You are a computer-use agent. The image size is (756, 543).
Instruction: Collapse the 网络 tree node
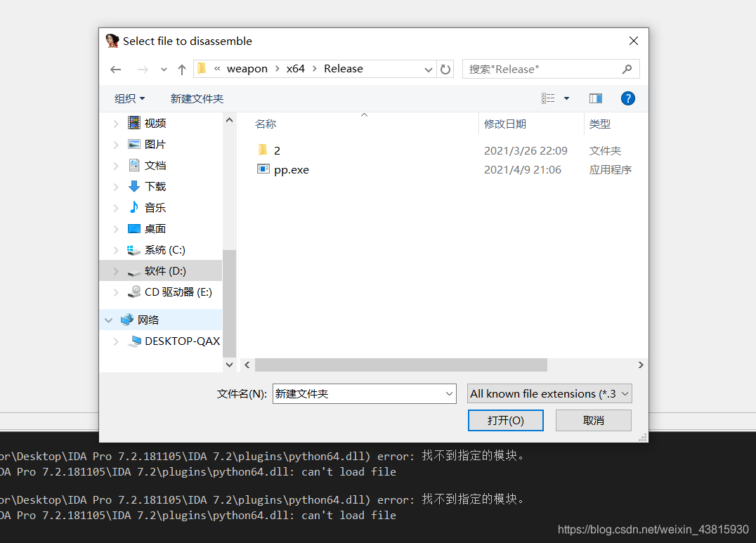108,320
